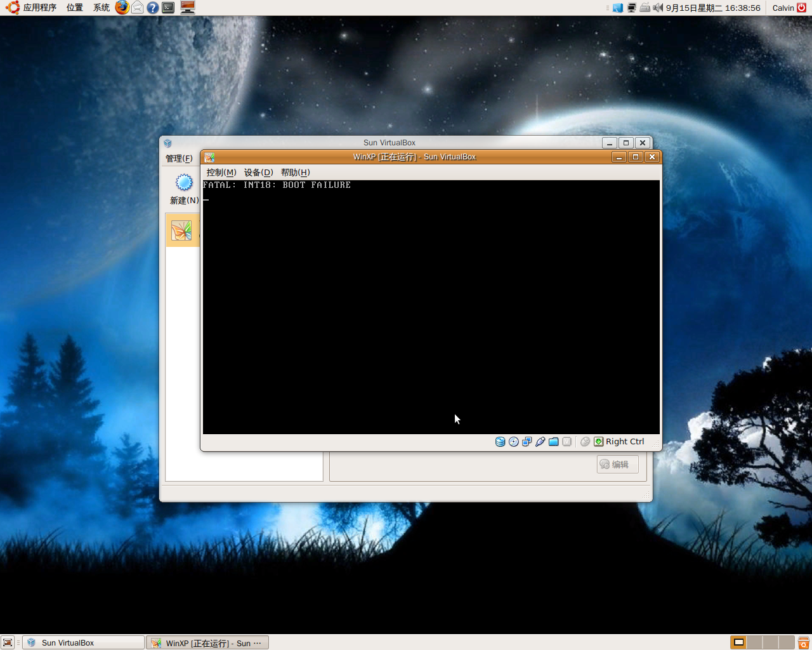This screenshot has width=812, height=650.
Task: Switch to the second workspace in the pager
Action: coord(755,642)
